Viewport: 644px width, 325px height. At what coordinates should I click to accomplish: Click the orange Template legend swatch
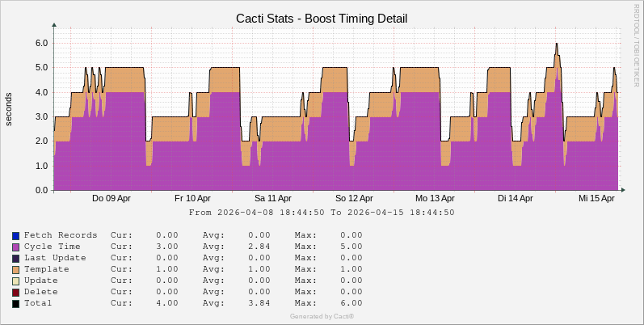pyautogui.click(x=15, y=269)
